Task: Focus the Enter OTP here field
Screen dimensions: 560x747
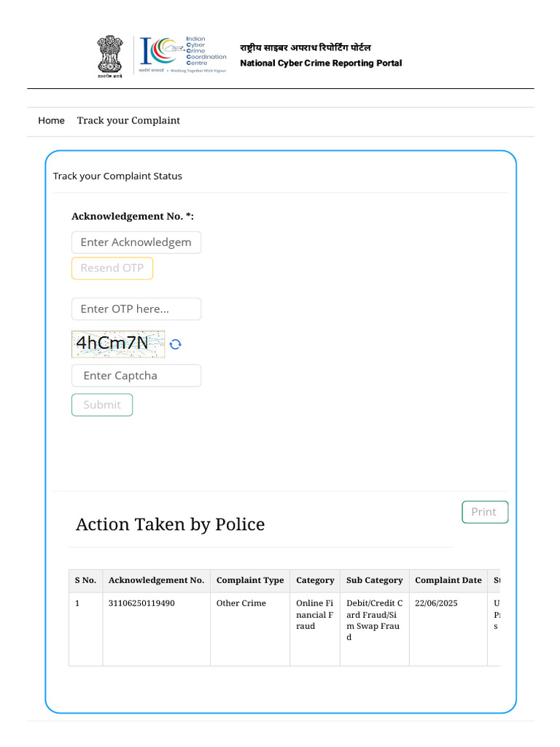Action: tap(136, 309)
